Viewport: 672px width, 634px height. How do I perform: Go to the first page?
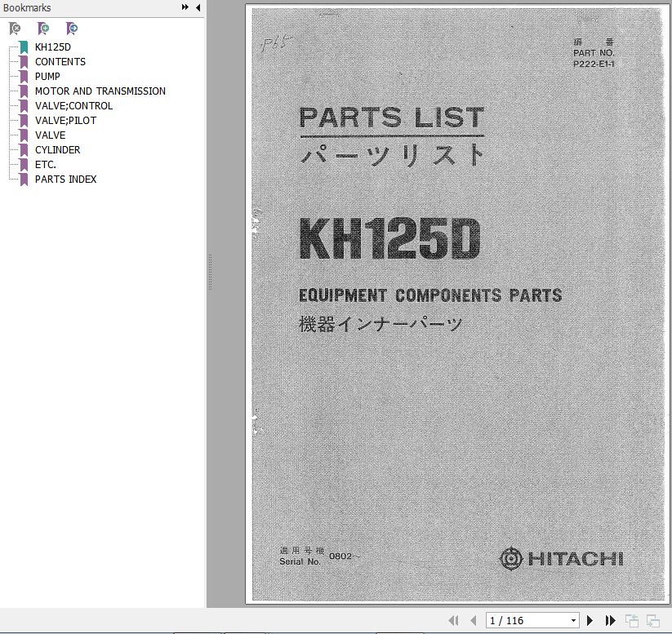pos(453,620)
